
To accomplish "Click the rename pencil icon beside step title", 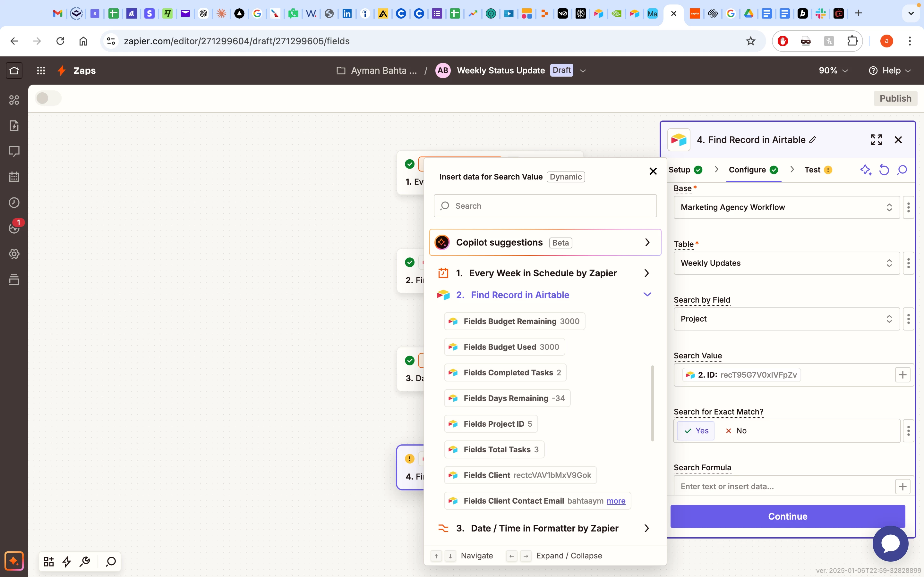I will 813,140.
